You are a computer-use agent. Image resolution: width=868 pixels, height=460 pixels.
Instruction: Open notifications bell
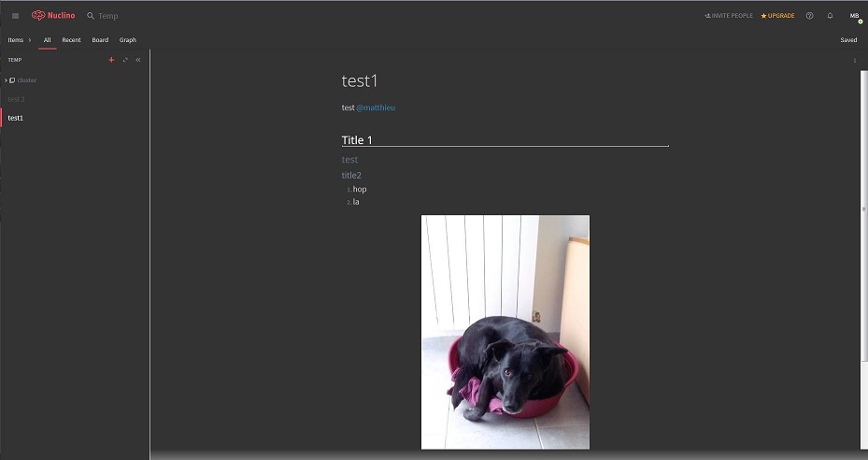[x=830, y=16]
